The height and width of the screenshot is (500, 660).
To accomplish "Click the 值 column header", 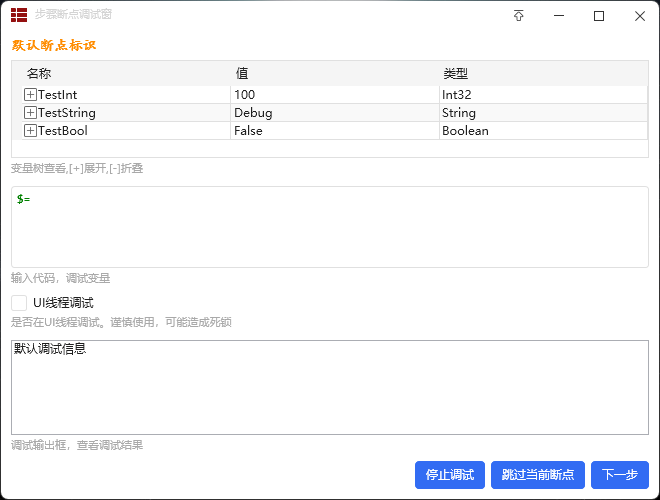I will (x=242, y=74).
